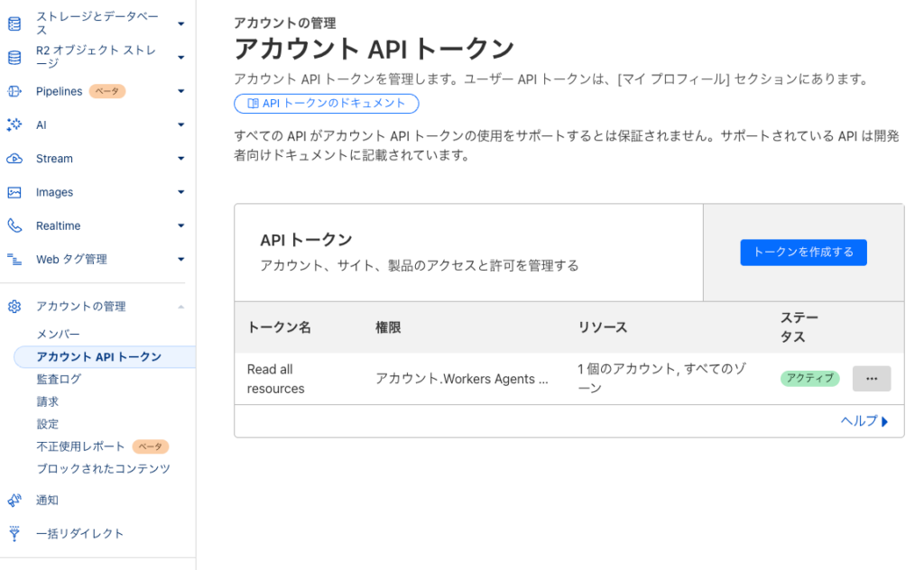The height and width of the screenshot is (570, 924).
Task: Click the 一括リダイレクト funnel icon
Action: tap(14, 533)
